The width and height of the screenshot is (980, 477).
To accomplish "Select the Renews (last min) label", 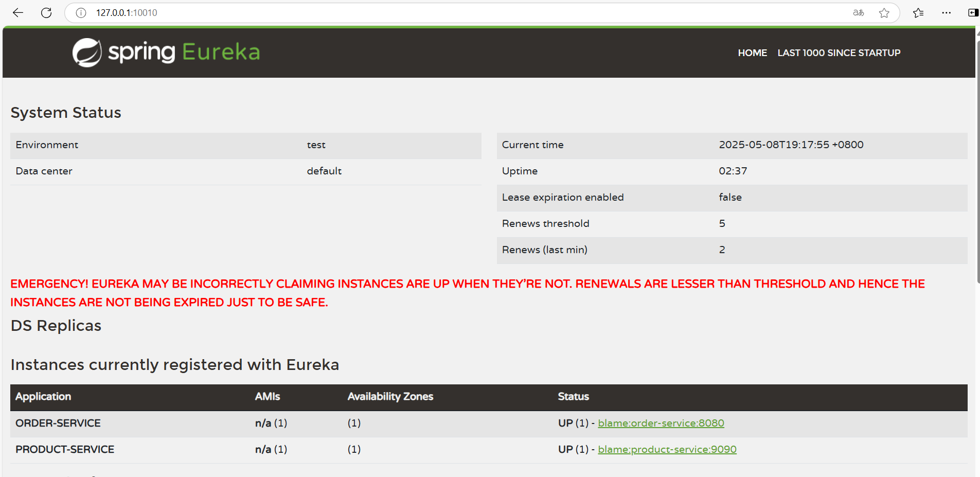I will click(544, 250).
